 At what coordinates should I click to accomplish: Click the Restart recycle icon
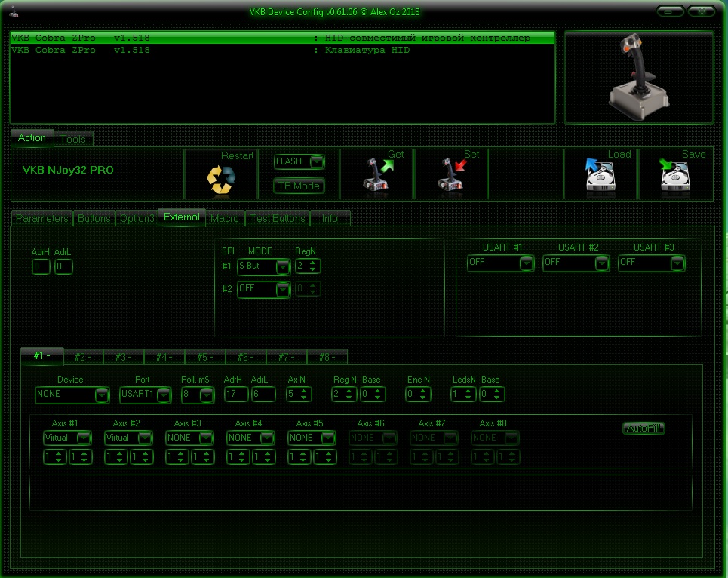221,179
